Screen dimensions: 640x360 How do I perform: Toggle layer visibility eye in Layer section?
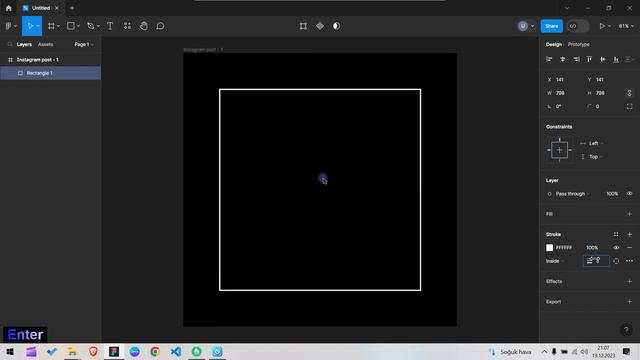[x=629, y=194]
